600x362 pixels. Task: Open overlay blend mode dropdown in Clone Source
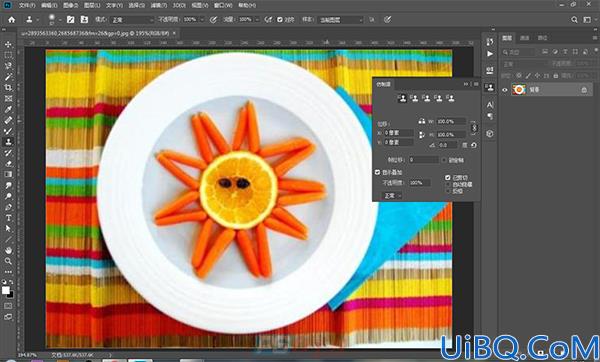(392, 196)
